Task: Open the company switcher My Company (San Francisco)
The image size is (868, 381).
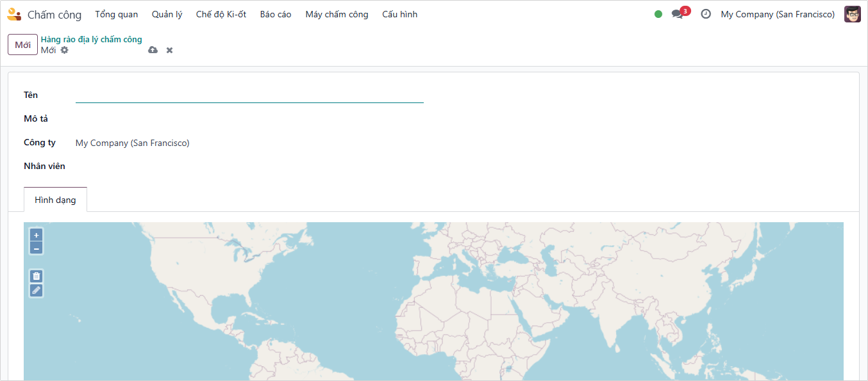Action: click(x=777, y=14)
